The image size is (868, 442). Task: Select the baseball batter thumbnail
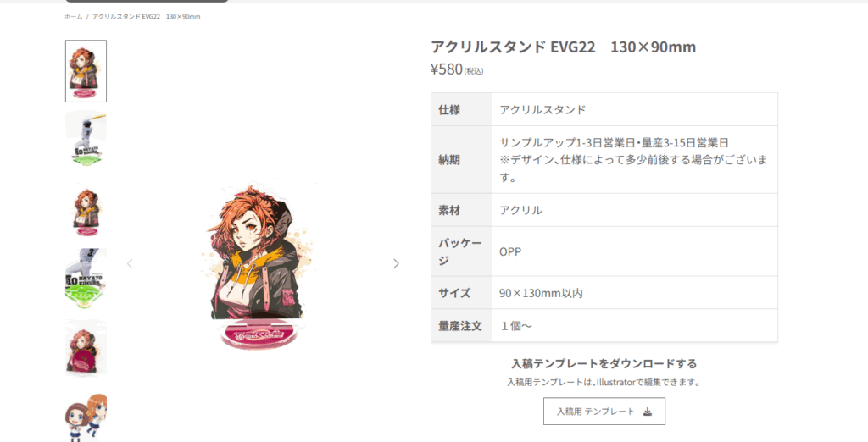pyautogui.click(x=86, y=138)
